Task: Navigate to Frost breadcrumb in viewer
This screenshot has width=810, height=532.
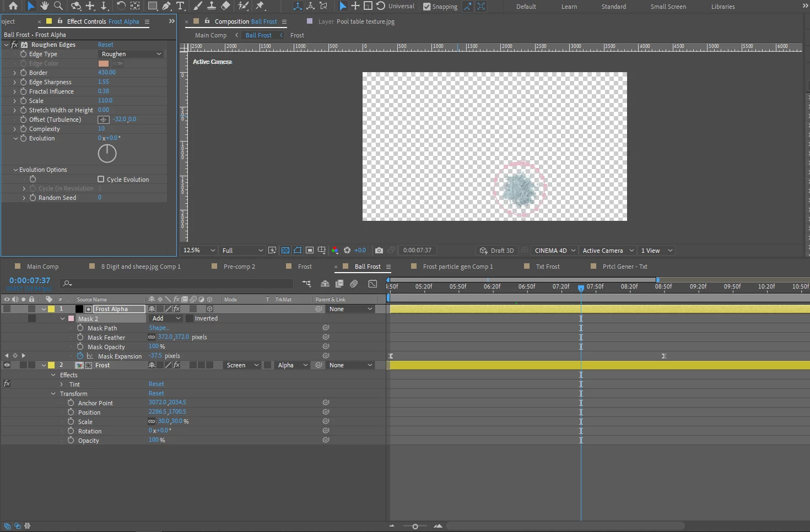Action: click(x=297, y=35)
